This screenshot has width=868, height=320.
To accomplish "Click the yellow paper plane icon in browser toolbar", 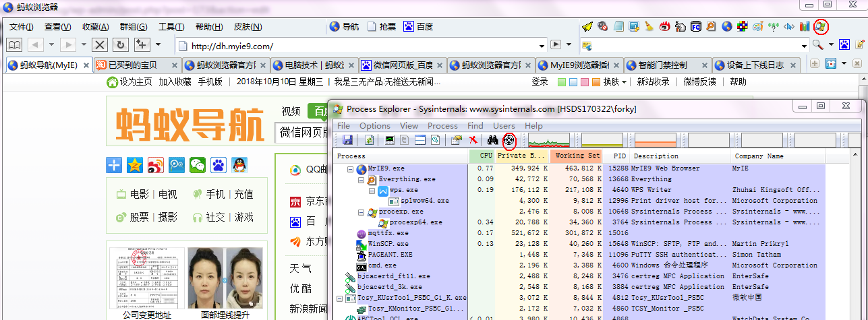I will [x=587, y=27].
